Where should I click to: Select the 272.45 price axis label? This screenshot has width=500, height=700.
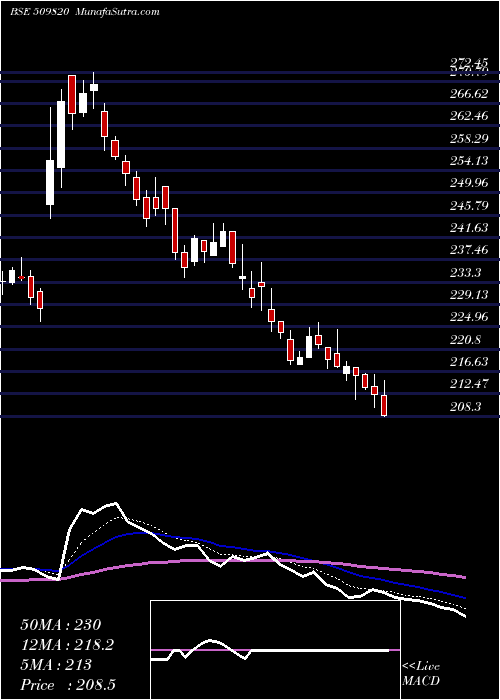coord(469,63)
